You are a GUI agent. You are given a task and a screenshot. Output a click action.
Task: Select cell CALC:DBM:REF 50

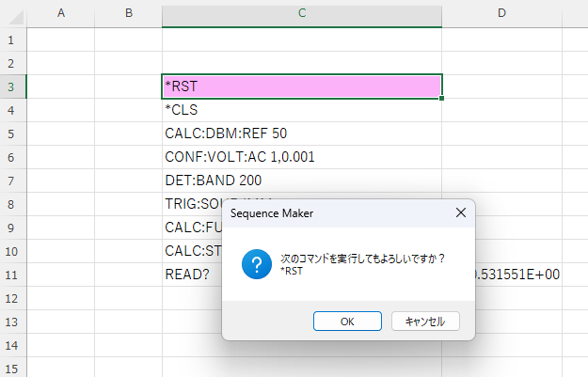point(302,134)
